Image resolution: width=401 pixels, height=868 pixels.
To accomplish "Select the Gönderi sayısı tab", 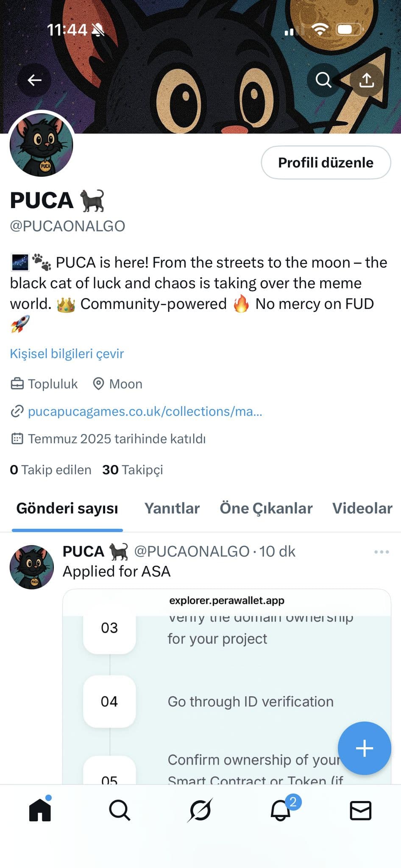I will click(67, 508).
